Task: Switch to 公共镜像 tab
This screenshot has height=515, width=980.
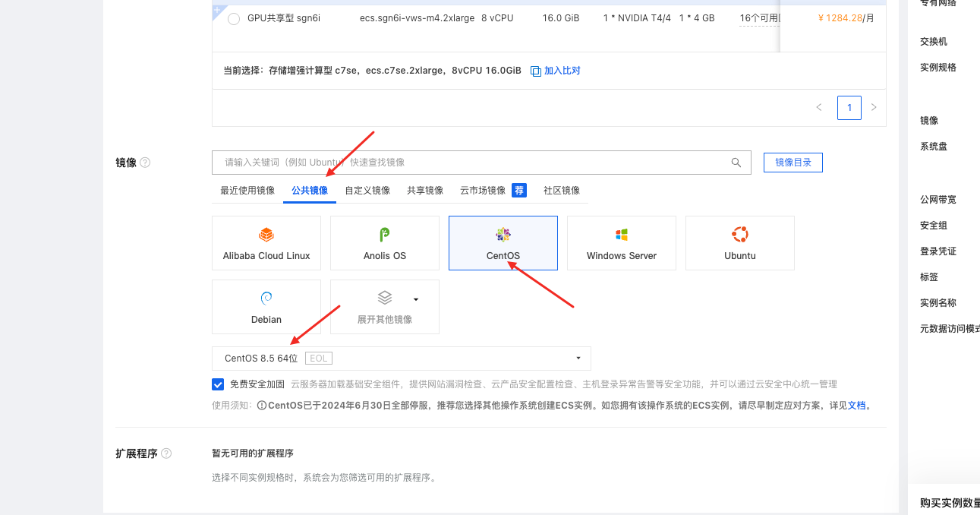Action: click(x=310, y=191)
